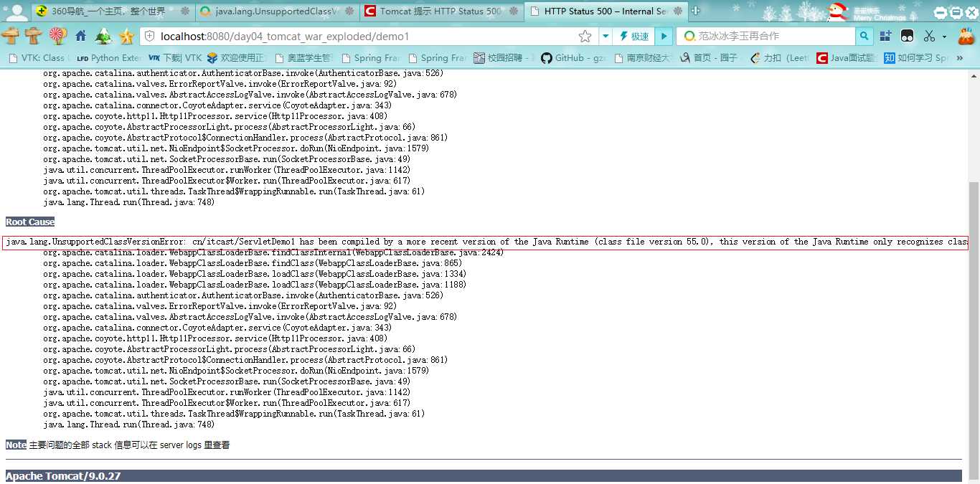Open the VTK: Class bookmark
The width and height of the screenshot is (980, 484).
pos(39,58)
